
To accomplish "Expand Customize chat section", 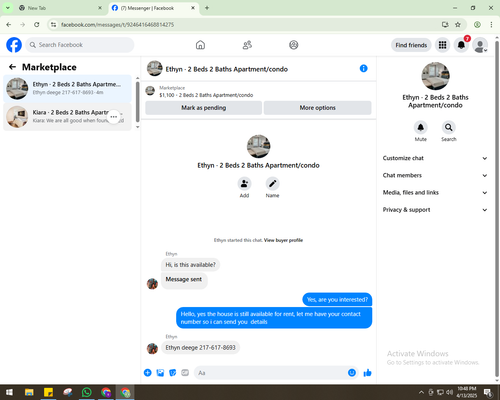I will point(435,158).
